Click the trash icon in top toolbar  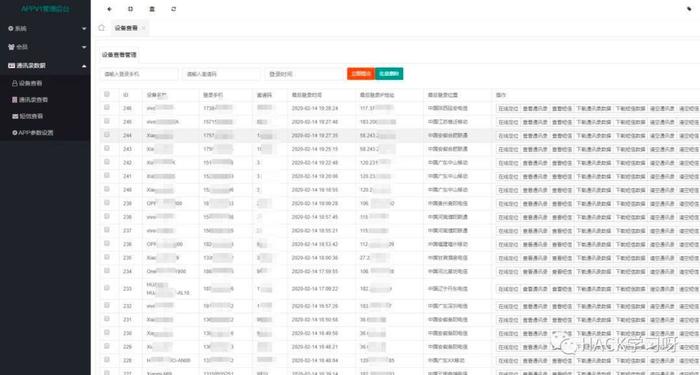(152, 9)
